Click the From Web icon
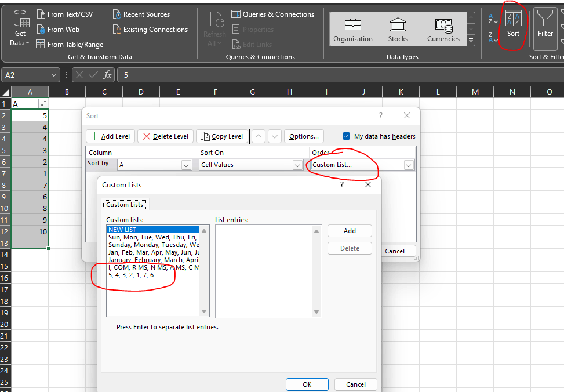This screenshot has height=392, width=564. coord(41,30)
